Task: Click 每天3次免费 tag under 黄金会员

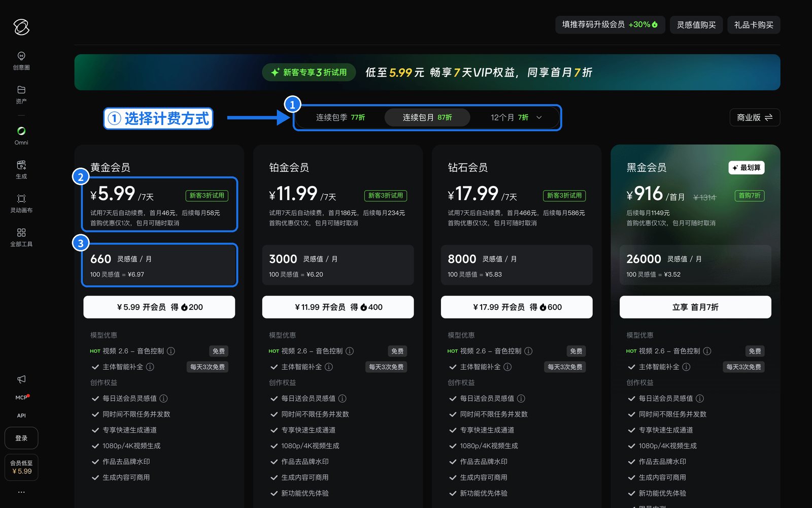Action: click(208, 367)
